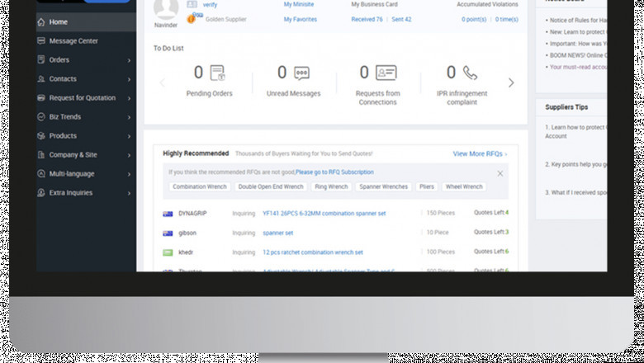Expand the Company & Site submenu arrow
644x363 pixels.
129,155
